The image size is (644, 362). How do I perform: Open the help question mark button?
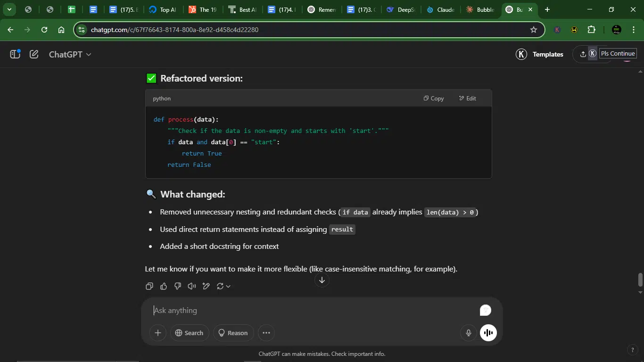click(633, 350)
